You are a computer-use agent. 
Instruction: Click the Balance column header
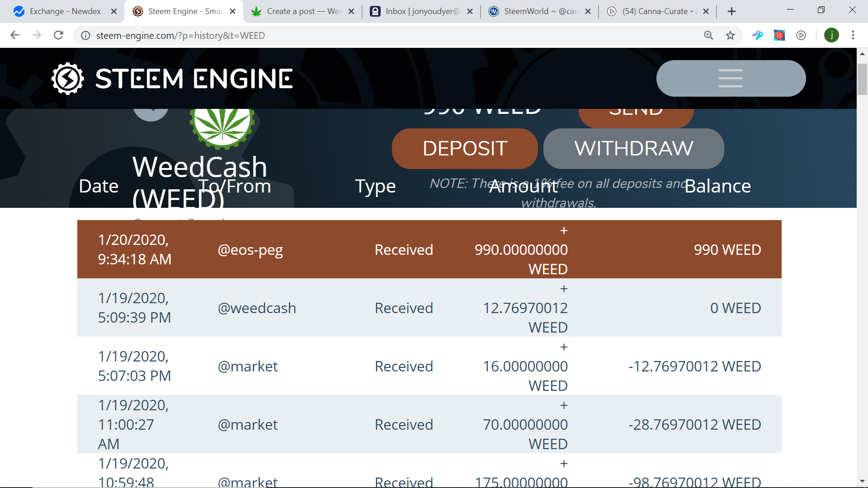(x=717, y=186)
